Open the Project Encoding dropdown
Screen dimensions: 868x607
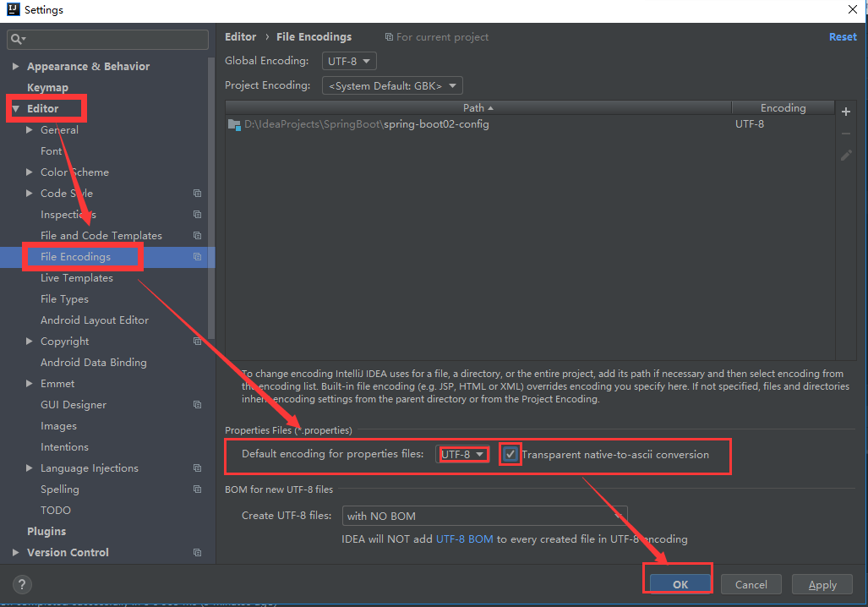(x=392, y=86)
